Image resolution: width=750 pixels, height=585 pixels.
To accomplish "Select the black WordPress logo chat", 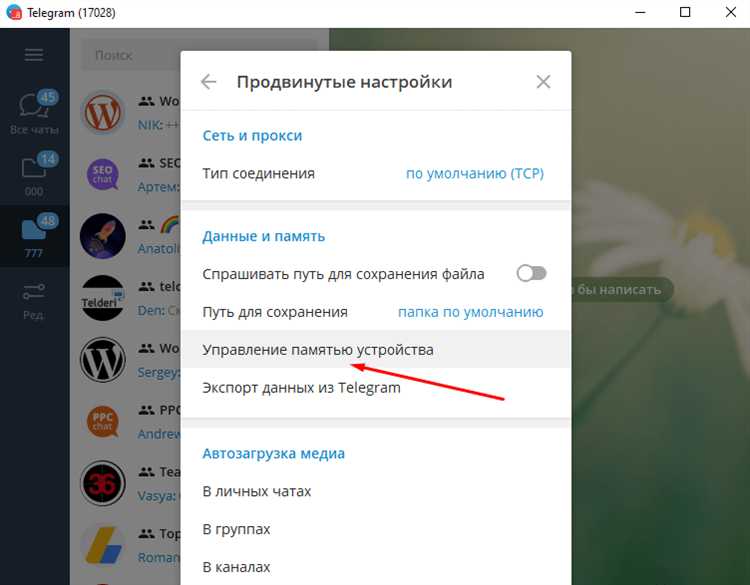I will tap(102, 359).
